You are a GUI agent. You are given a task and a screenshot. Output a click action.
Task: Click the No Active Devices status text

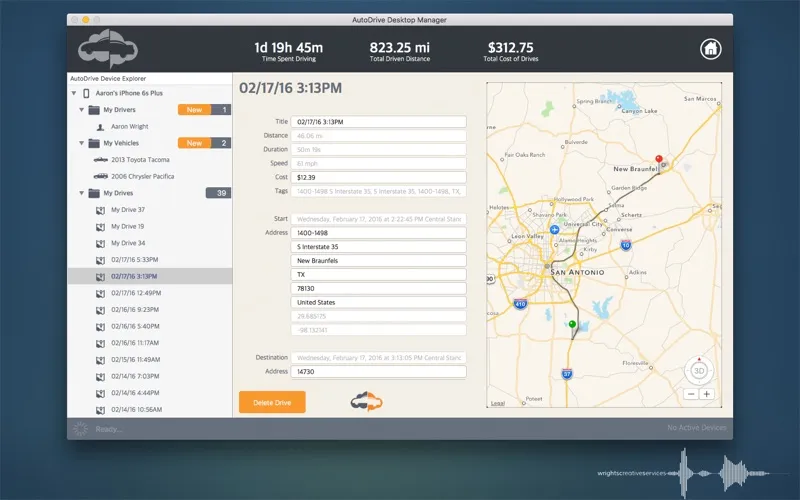click(x=696, y=428)
